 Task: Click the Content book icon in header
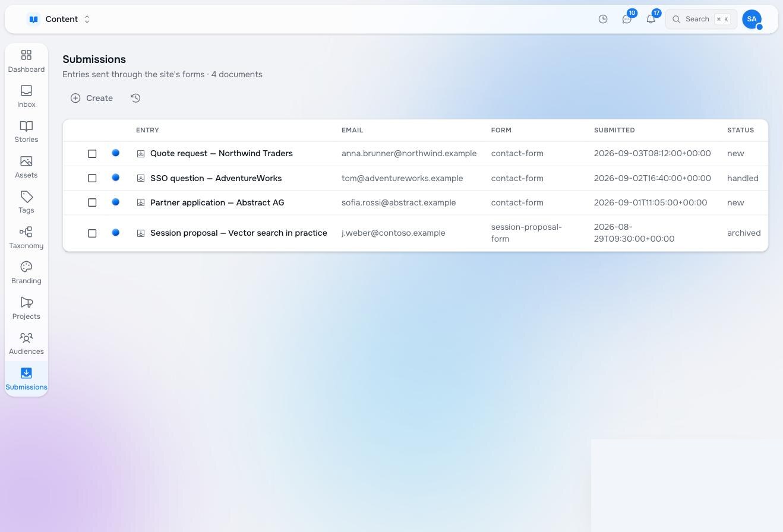coord(34,19)
